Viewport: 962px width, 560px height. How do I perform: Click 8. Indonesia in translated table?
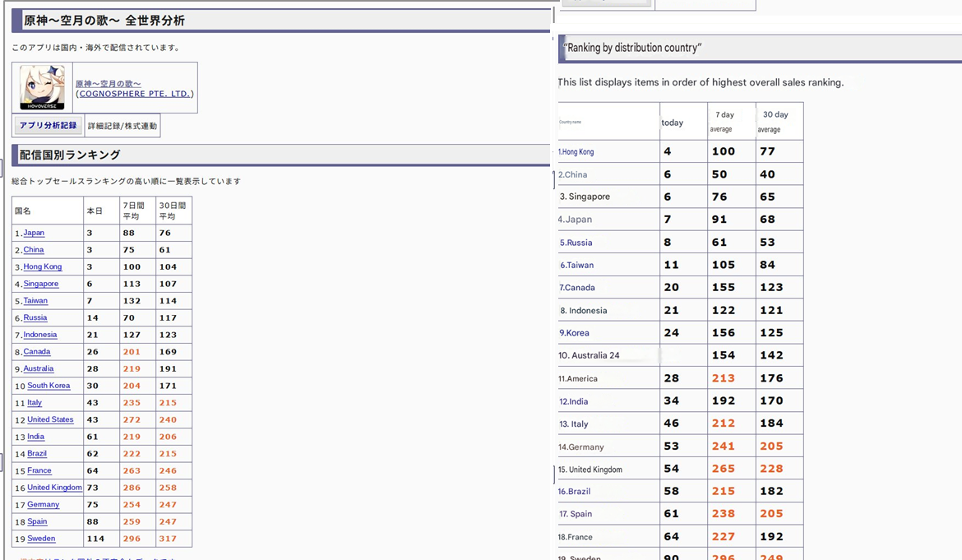[584, 310]
